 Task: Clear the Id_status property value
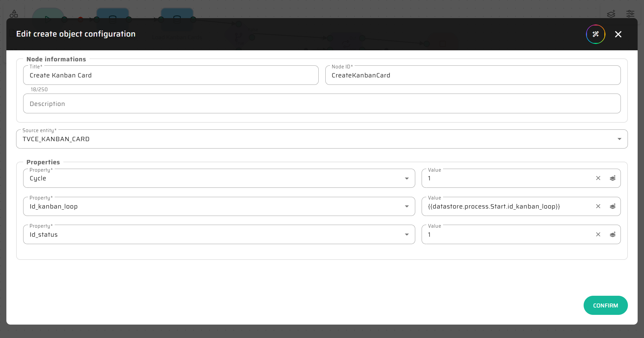coord(598,234)
